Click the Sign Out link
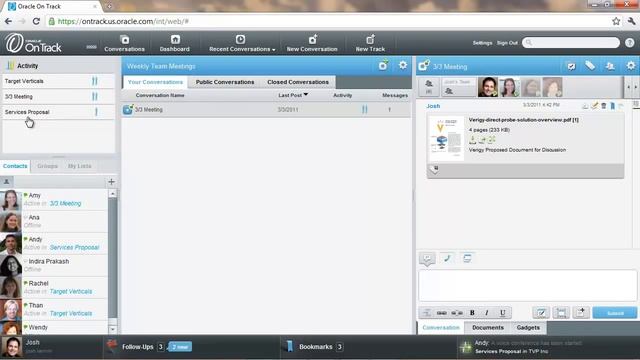The width and height of the screenshot is (640, 360). click(x=507, y=43)
